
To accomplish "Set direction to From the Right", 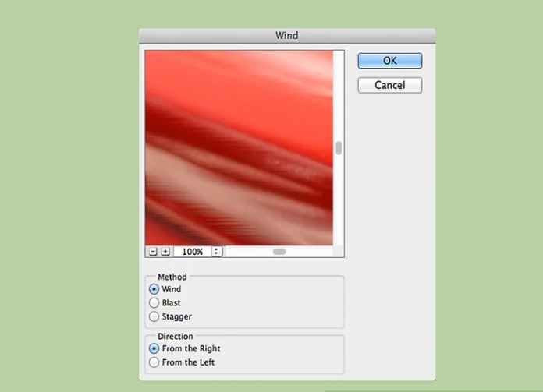I will tap(154, 348).
